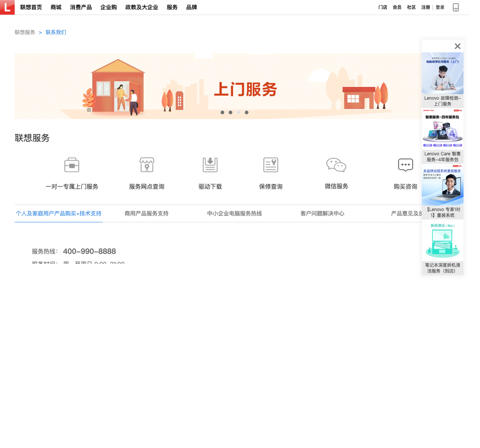This screenshot has height=448, width=480.
Task: Open the 会员 link
Action: coord(397,7)
